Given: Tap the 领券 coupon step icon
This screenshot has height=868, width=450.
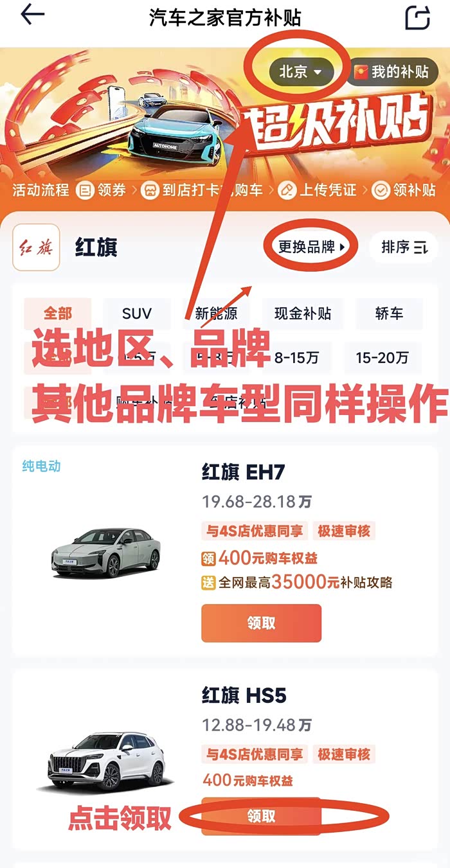Looking at the screenshot, I should pos(84,190).
